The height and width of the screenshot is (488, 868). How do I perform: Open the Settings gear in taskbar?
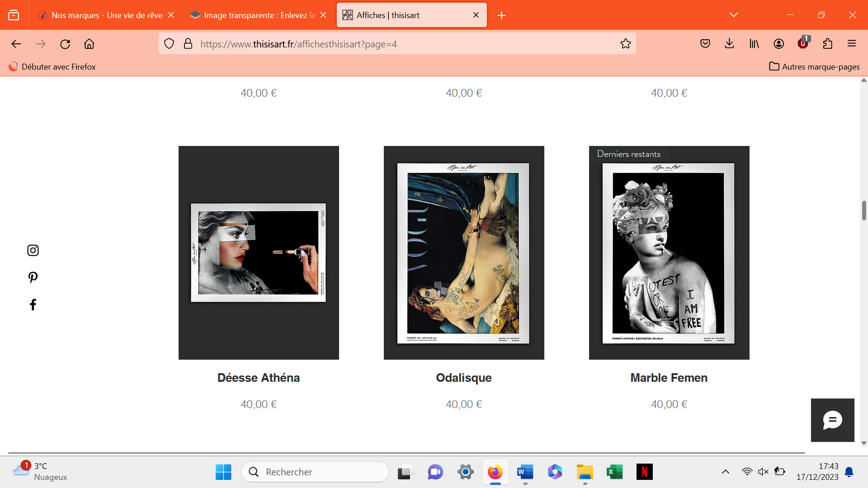click(x=465, y=472)
